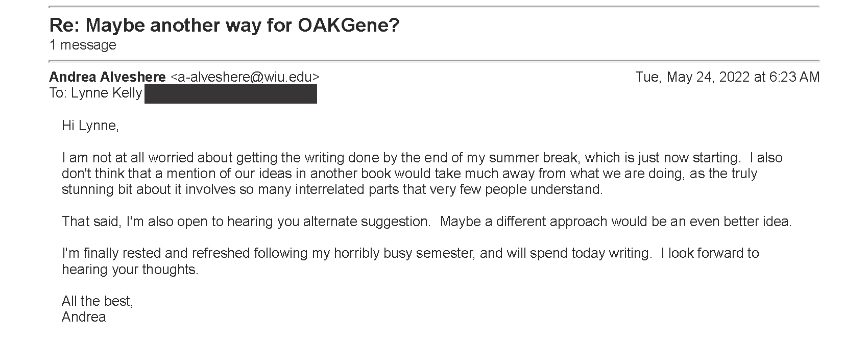
Task: Click the blacked-out redacted recipient address
Action: point(231,94)
